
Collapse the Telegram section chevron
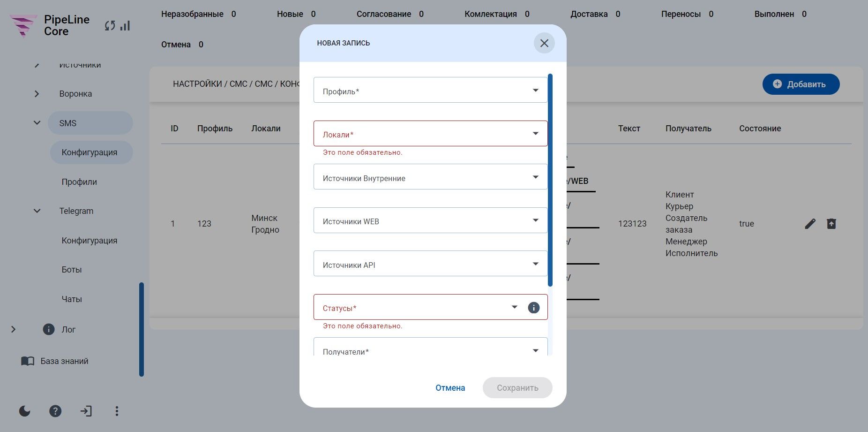37,211
